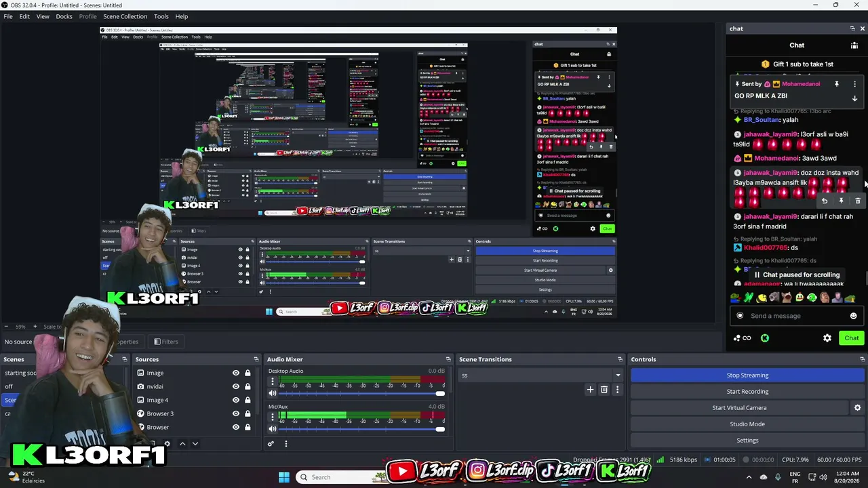Open chat settings gear icon

coord(827,338)
